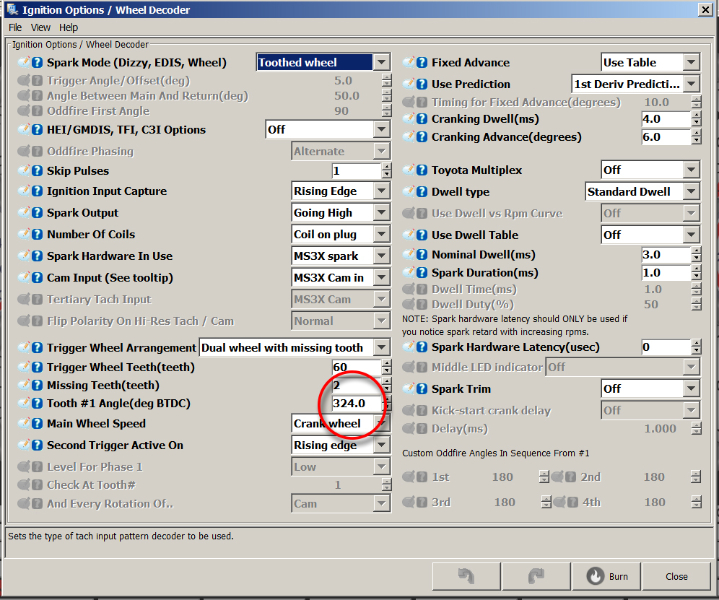Click the pencil note icon beside Fixed Advance
The height and width of the screenshot is (600, 719).
point(409,62)
